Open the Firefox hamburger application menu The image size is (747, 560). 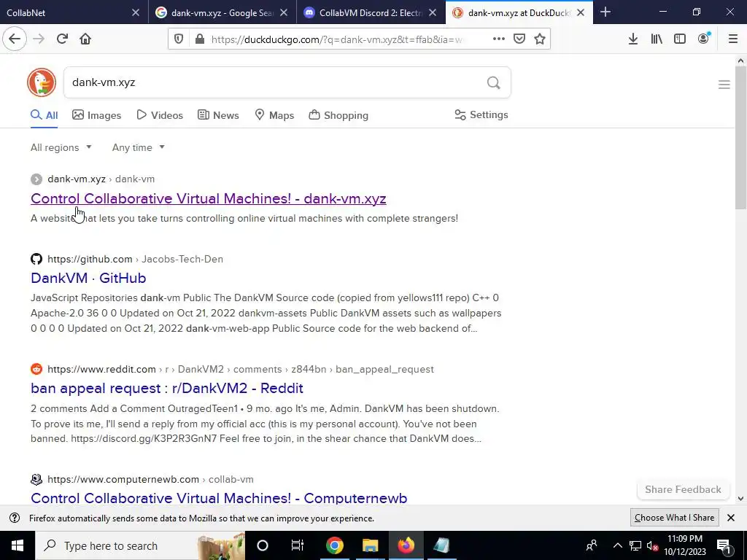click(x=733, y=39)
